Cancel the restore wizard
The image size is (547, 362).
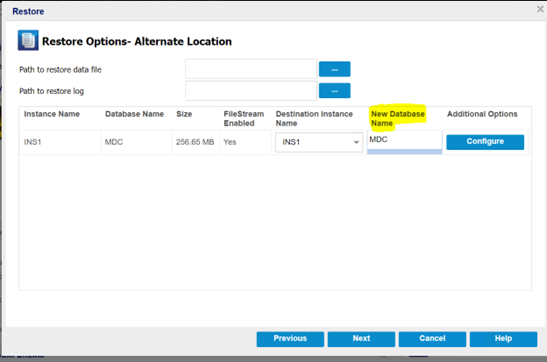click(432, 339)
